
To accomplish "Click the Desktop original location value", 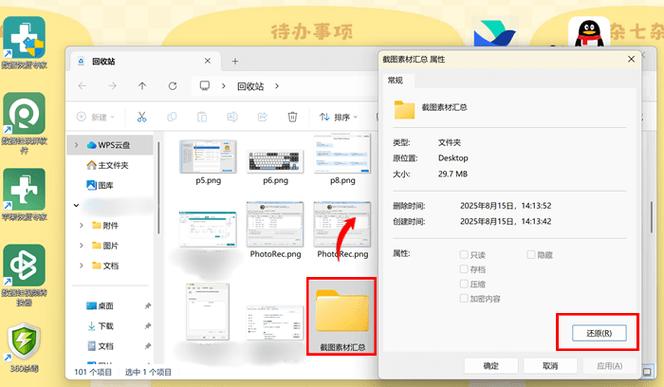I will pos(453,158).
